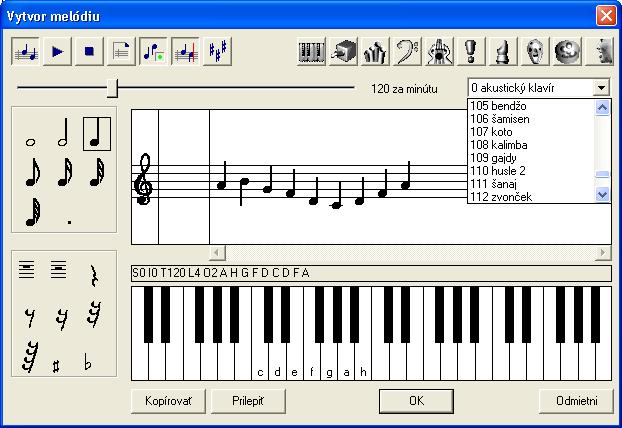Click the Kopírovať button
622x428 pixels.
[x=168, y=401]
